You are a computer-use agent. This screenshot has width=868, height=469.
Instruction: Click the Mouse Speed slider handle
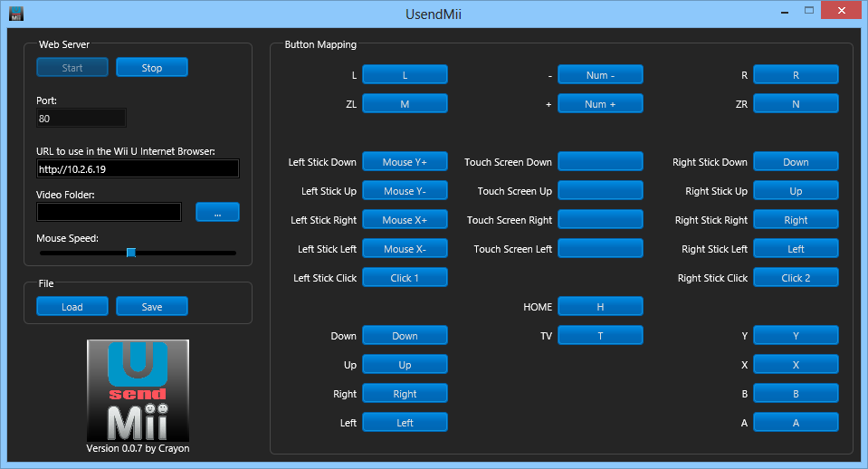coord(131,253)
